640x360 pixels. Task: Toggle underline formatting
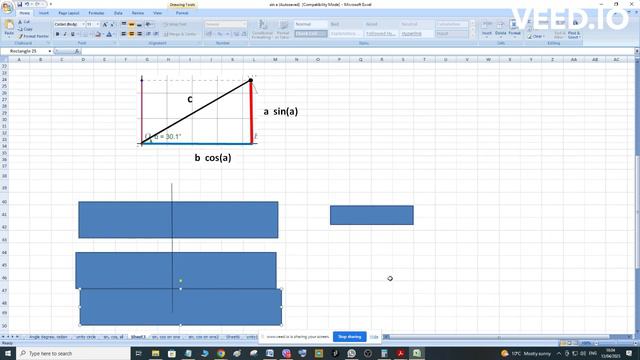73,35
